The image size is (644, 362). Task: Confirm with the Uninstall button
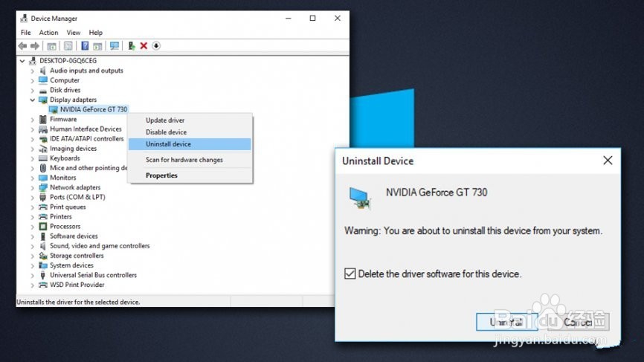507,322
